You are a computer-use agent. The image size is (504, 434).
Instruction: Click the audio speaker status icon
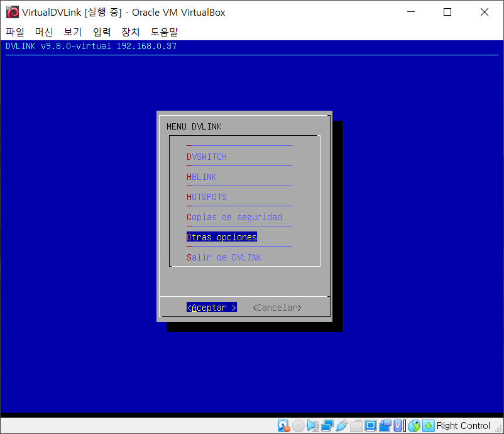point(313,426)
